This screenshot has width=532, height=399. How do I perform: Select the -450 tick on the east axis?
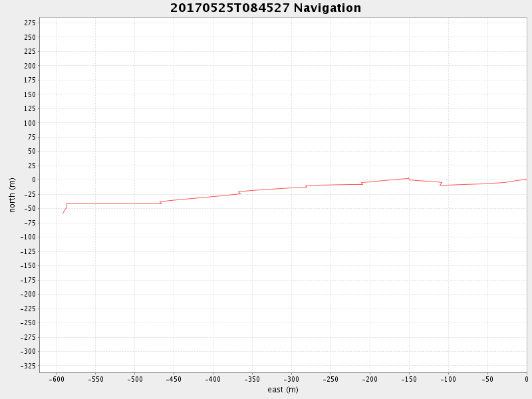[174, 379]
